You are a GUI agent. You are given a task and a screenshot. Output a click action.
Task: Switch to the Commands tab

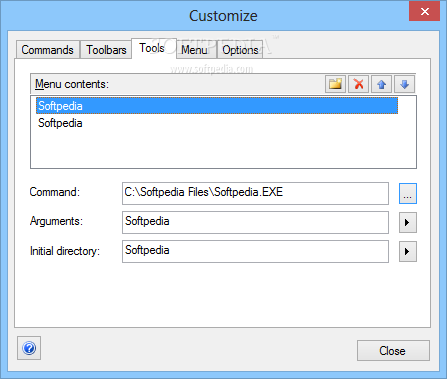48,50
